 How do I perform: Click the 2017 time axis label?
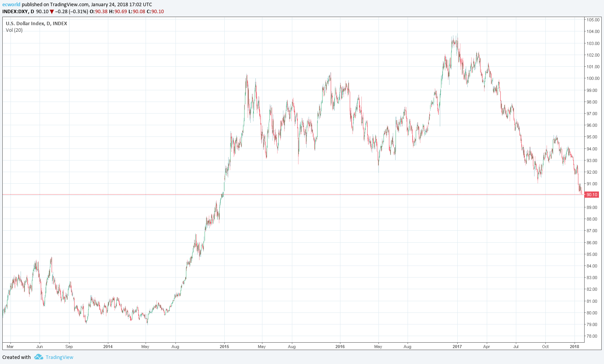coord(457,347)
